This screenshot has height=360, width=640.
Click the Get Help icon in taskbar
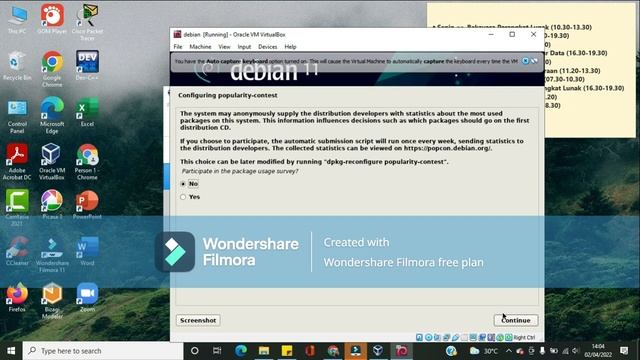point(451,351)
